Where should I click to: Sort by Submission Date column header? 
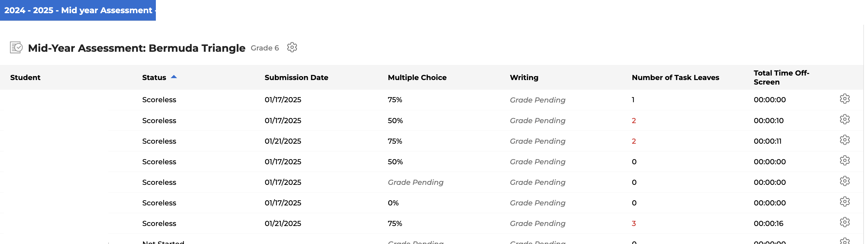pos(296,77)
